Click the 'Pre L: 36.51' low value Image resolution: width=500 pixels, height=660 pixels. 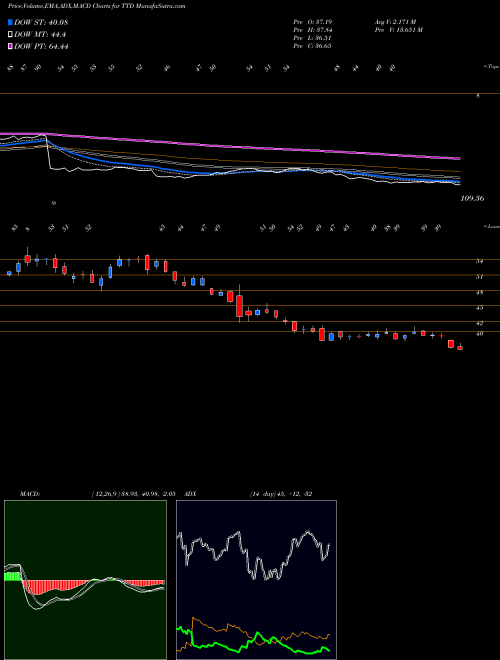pos(312,38)
